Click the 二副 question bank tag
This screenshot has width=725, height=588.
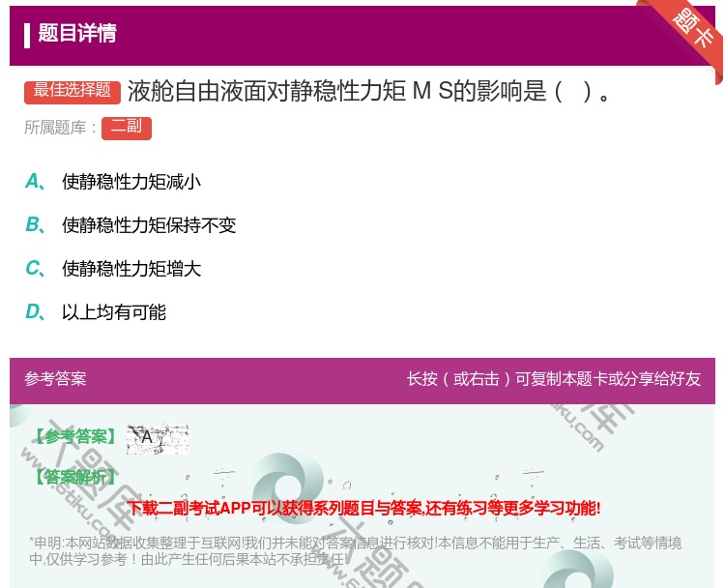(x=127, y=128)
